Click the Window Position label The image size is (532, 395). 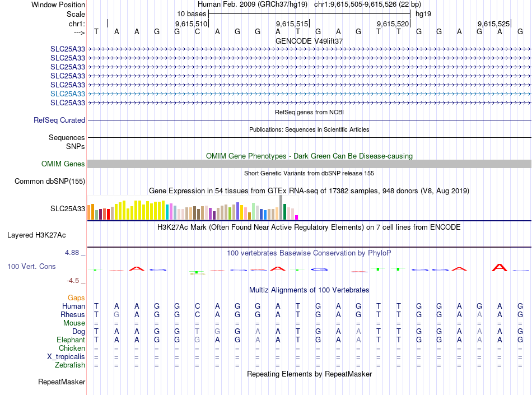pos(58,4)
